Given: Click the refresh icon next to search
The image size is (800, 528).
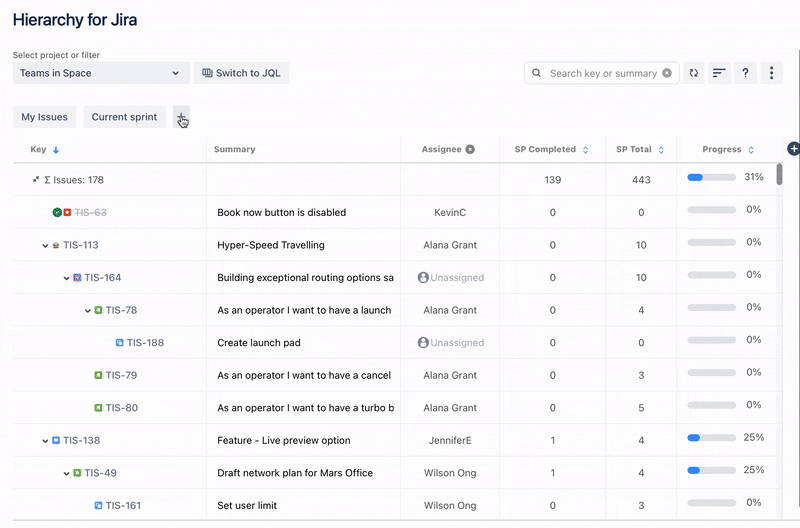Looking at the screenshot, I should [694, 73].
